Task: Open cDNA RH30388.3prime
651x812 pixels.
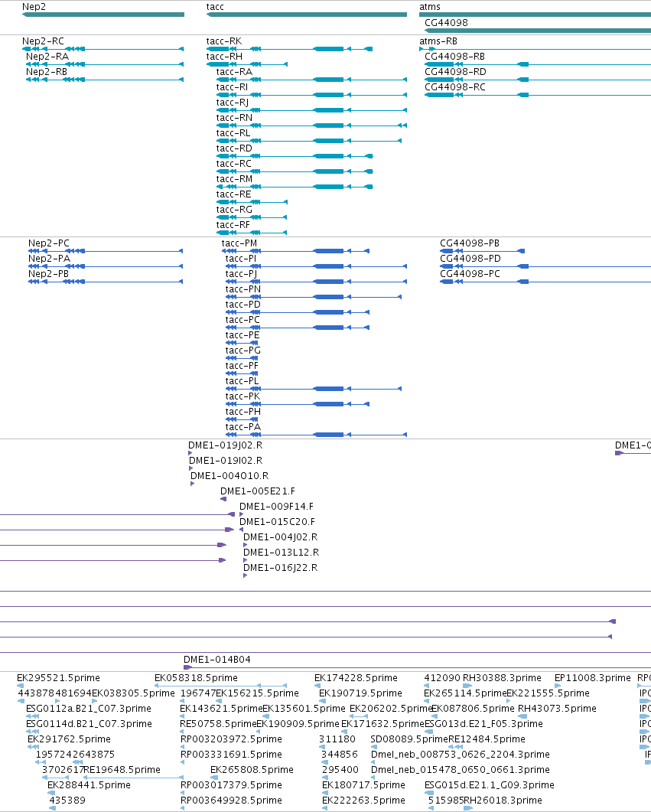Action: [502, 677]
